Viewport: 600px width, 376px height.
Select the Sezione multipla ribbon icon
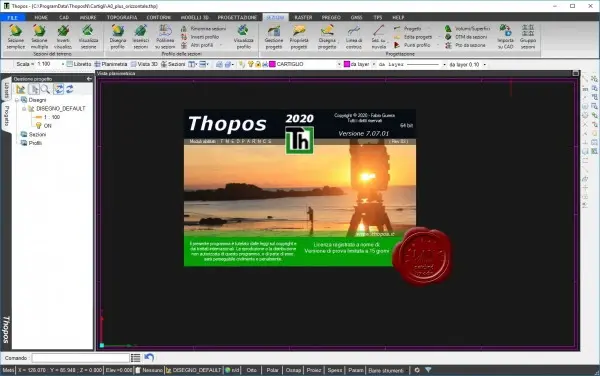(x=39, y=36)
